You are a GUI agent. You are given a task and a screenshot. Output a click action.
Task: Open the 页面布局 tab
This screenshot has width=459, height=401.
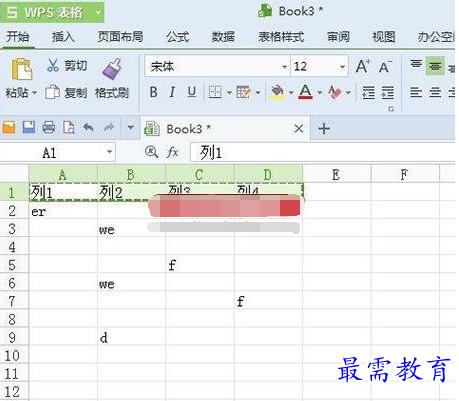[120, 36]
